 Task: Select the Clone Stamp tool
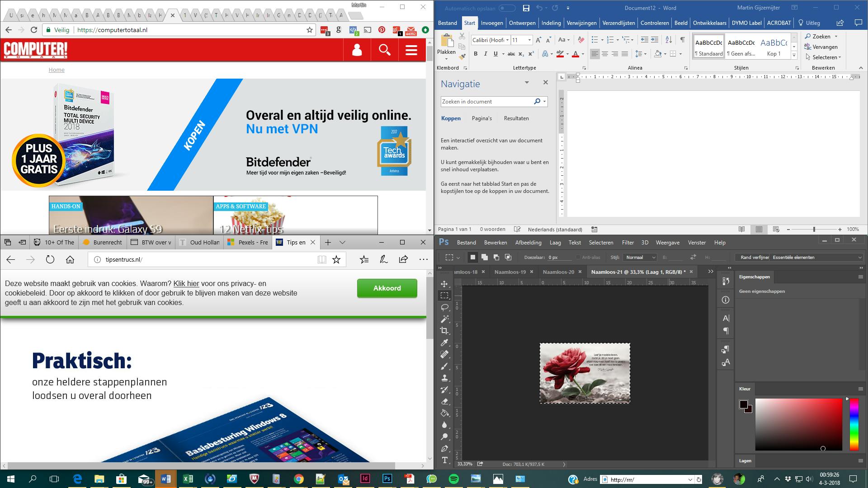point(444,378)
